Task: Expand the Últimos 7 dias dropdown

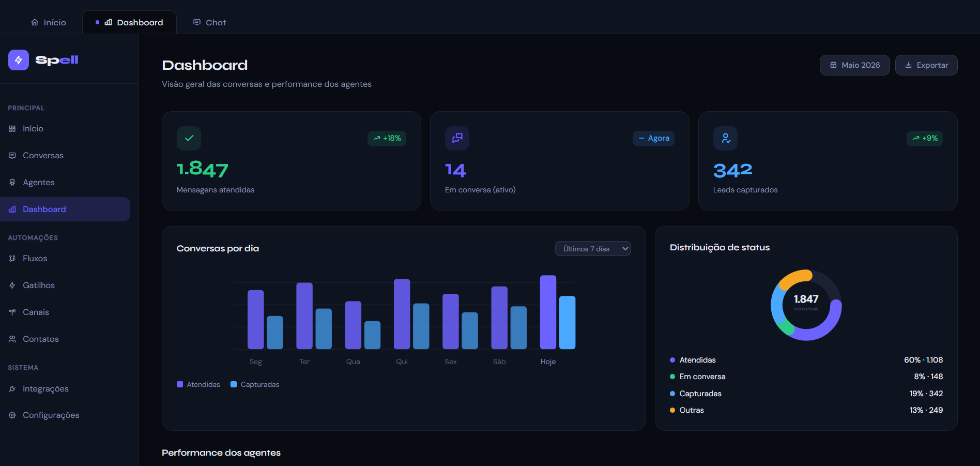Action: click(x=593, y=249)
